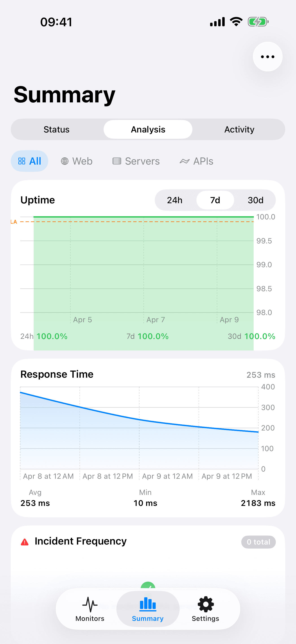Enable the 30d uptime view

click(256, 200)
